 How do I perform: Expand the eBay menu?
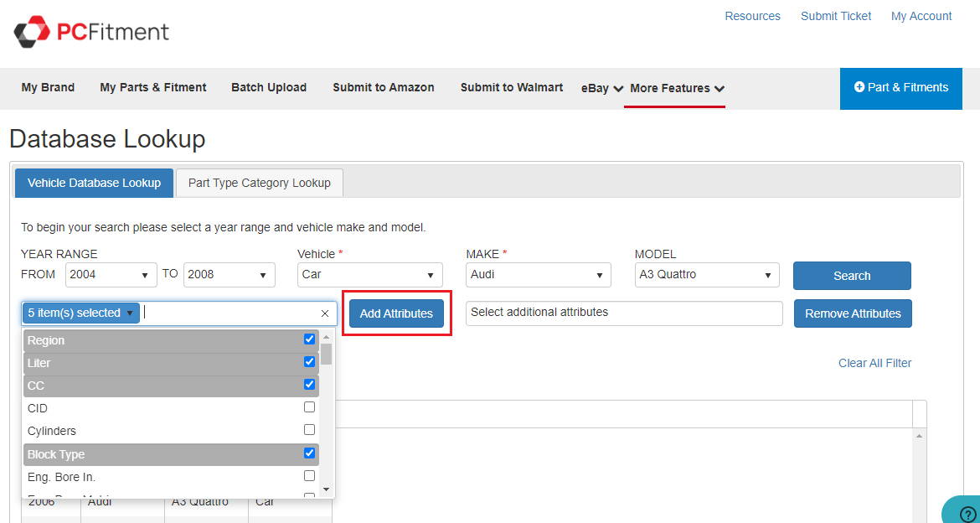[x=601, y=88]
